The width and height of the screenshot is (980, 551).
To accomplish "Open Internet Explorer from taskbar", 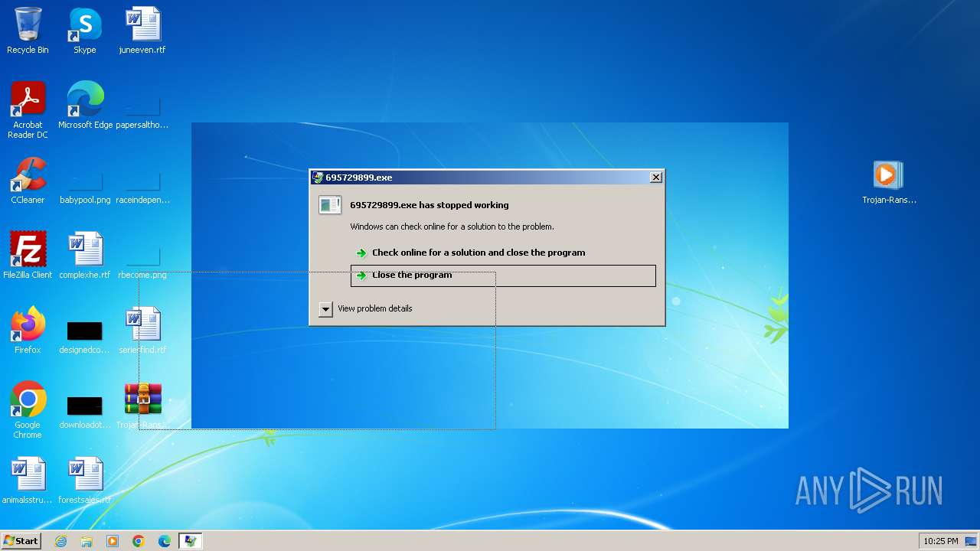I will pyautogui.click(x=60, y=541).
